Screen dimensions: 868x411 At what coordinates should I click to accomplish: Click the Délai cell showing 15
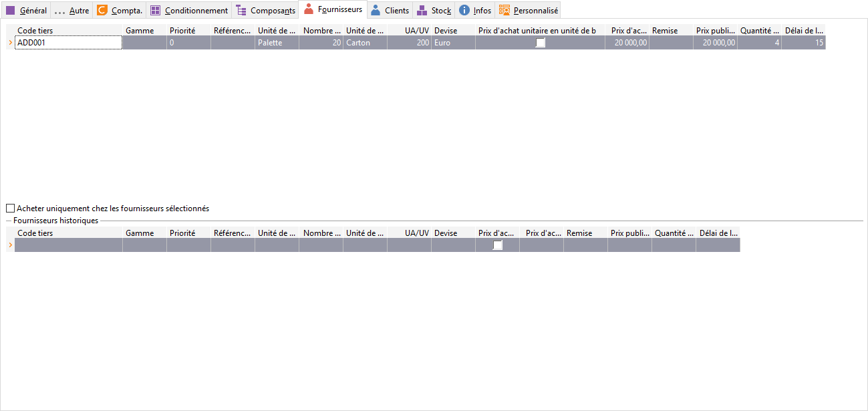click(x=804, y=43)
